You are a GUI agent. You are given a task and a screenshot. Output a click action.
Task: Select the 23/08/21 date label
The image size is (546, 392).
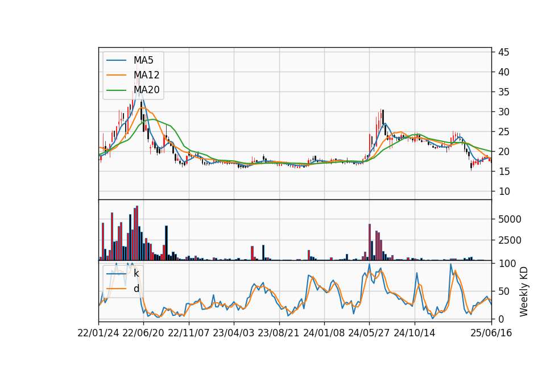pos(279,333)
